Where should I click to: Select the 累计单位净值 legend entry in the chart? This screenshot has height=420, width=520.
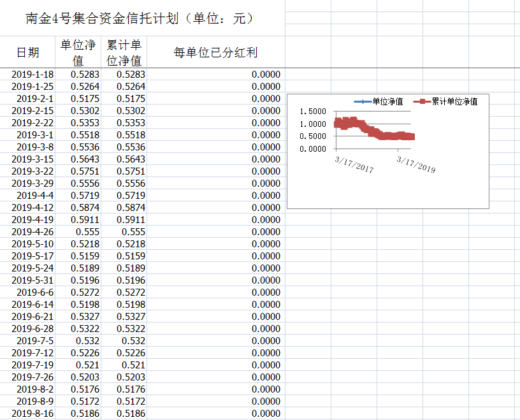445,101
